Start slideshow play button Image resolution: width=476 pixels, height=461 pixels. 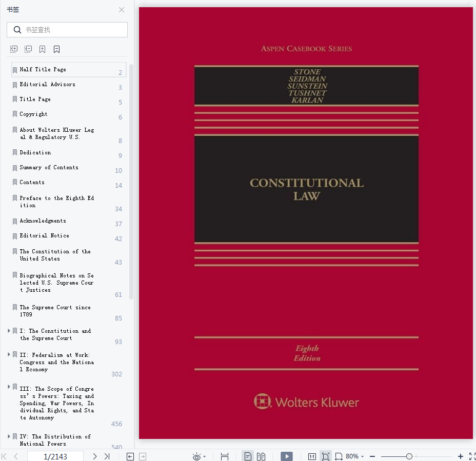coord(287,456)
